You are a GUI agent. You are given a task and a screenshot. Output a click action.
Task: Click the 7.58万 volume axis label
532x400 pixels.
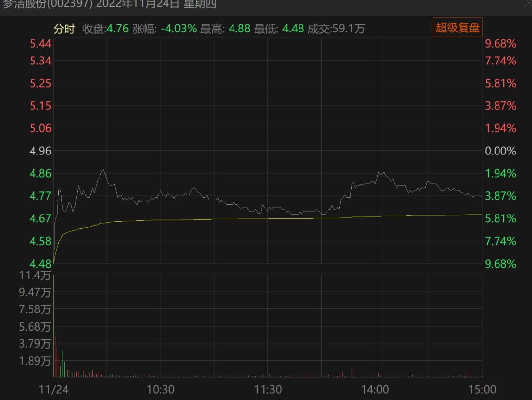tap(35, 309)
